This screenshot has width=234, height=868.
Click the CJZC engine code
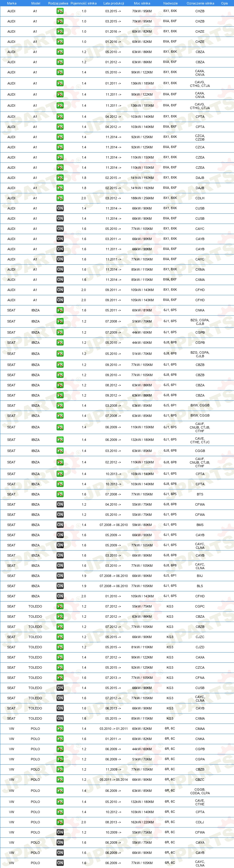tap(200, 637)
